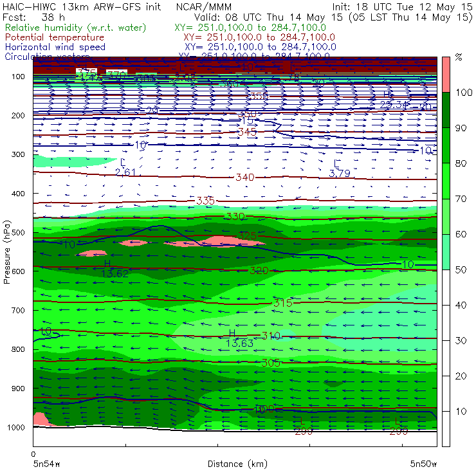Click the 300 hPa pressure axis label

pyautogui.click(x=18, y=154)
